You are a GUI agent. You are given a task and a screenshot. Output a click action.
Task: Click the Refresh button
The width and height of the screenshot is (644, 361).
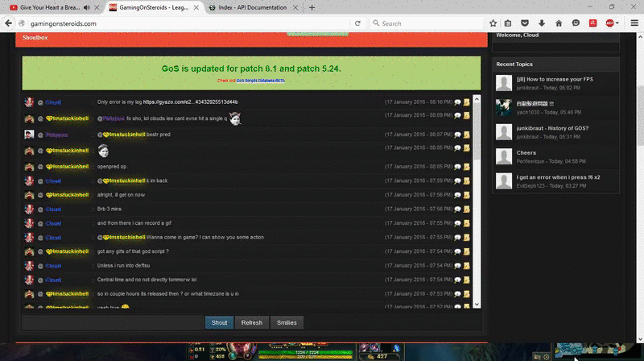(252, 323)
